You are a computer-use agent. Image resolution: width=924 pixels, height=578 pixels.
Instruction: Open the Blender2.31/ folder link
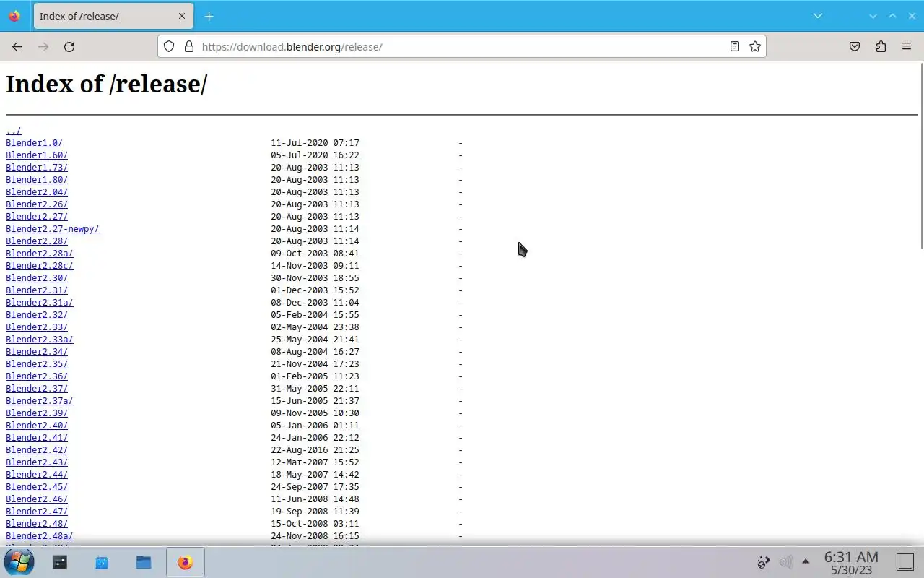pos(37,290)
